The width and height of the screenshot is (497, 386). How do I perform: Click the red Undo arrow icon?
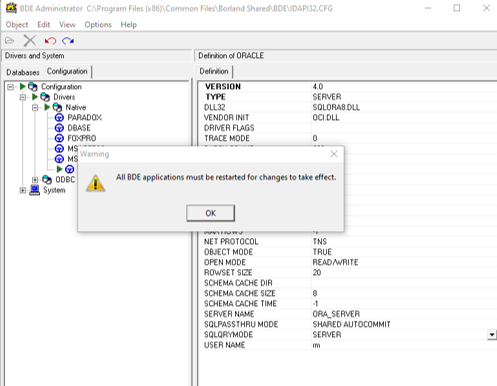pos(50,41)
